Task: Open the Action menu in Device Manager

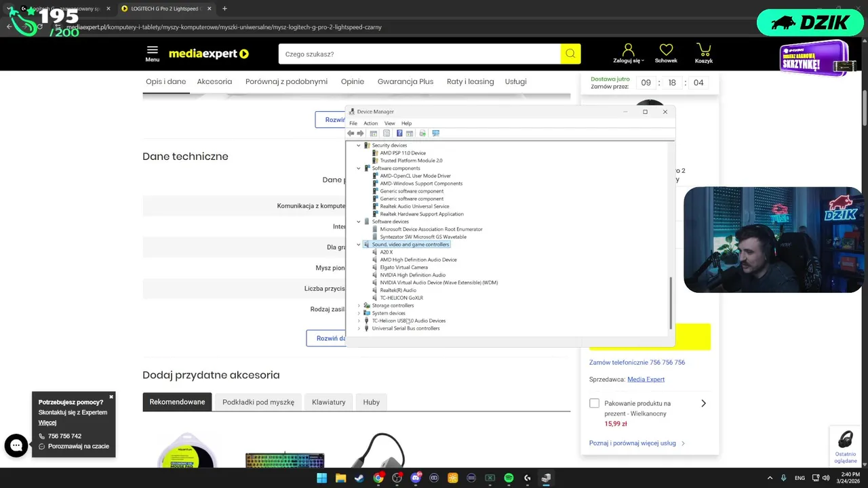Action: coord(370,123)
